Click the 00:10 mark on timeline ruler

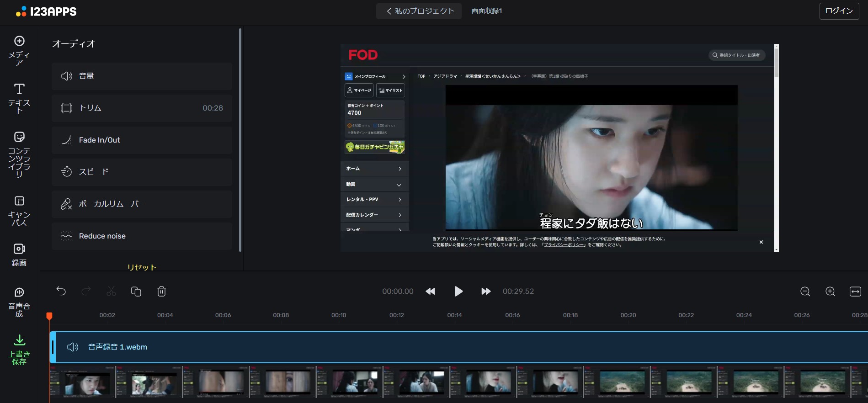pyautogui.click(x=339, y=315)
